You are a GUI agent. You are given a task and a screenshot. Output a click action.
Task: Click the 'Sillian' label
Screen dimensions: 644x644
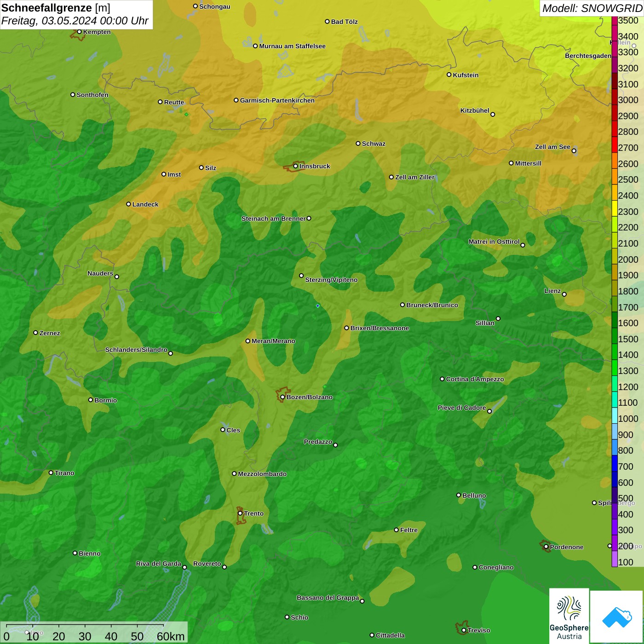[x=485, y=323]
